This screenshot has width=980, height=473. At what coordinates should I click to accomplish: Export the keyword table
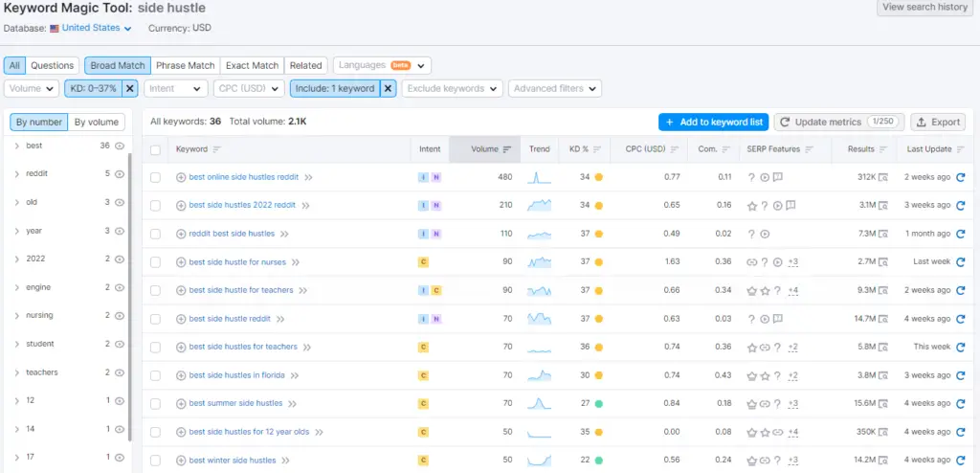[938, 122]
